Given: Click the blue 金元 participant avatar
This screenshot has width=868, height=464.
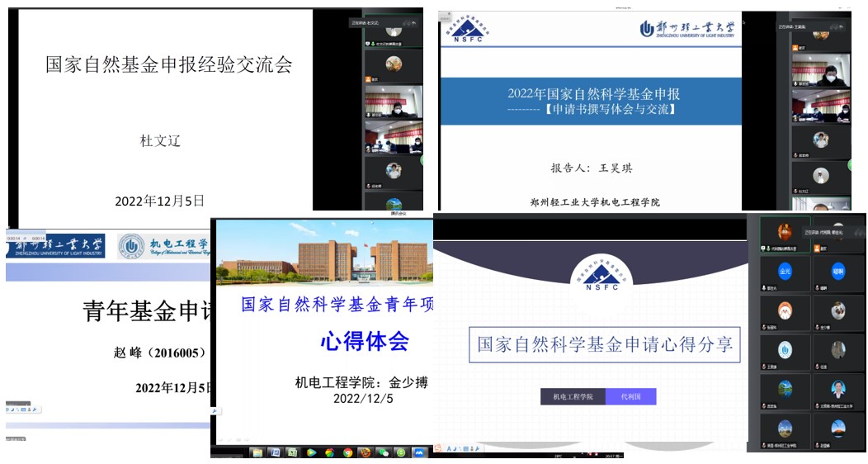Looking at the screenshot, I should tap(785, 270).
